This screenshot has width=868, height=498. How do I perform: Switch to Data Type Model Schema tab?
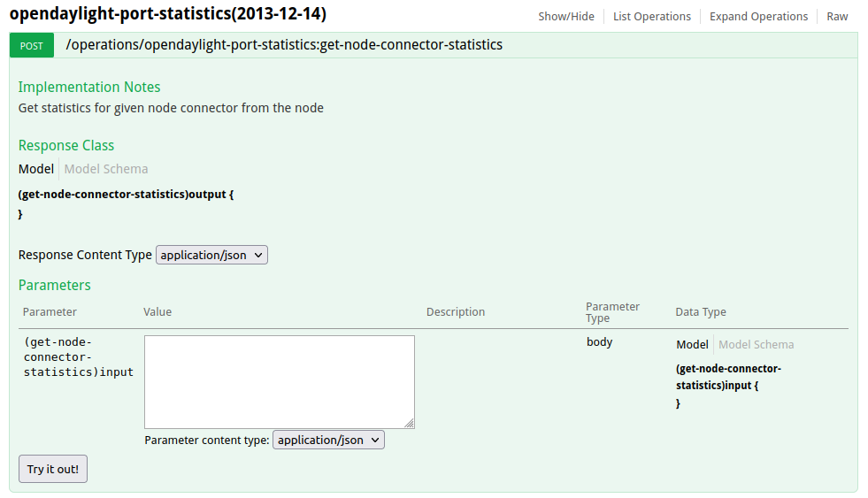756,345
